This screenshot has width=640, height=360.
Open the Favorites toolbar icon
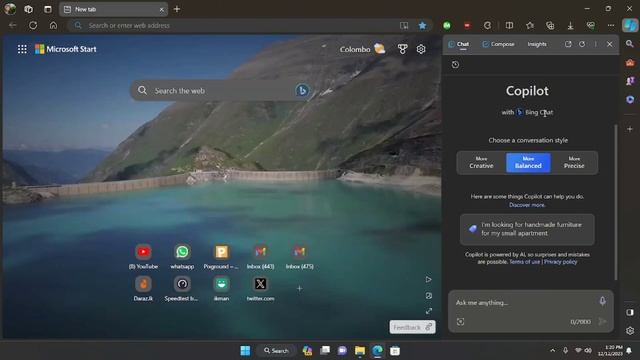[x=530, y=25]
